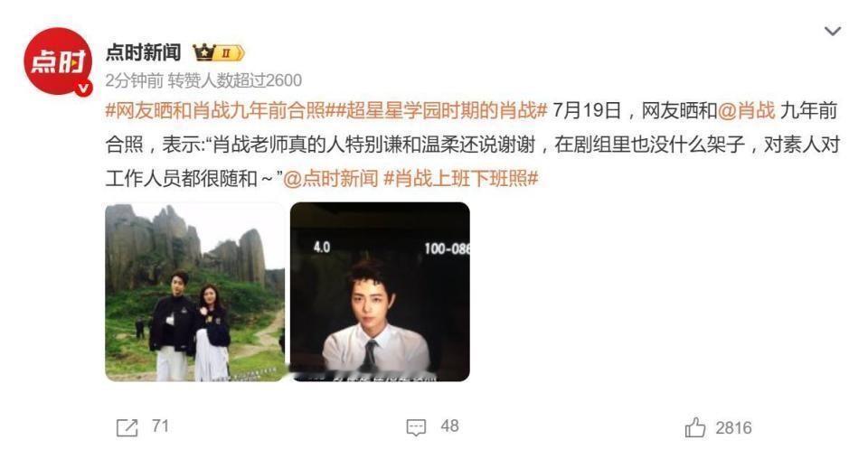Open the @点时新闻 mention in post text

tap(331, 178)
